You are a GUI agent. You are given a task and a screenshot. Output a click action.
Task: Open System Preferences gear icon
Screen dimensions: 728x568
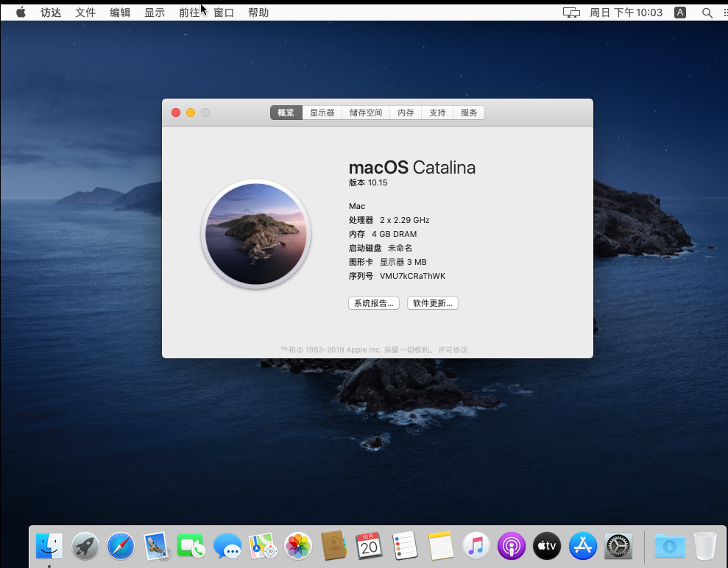coord(618,546)
